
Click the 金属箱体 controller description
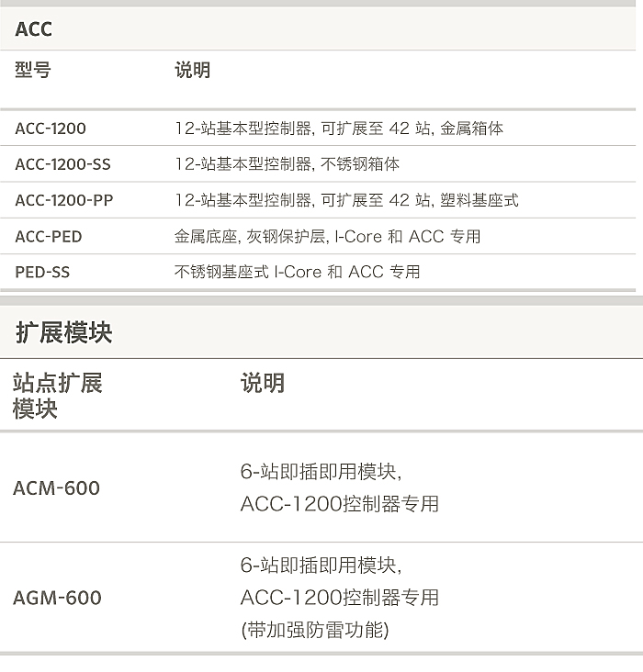(339, 129)
